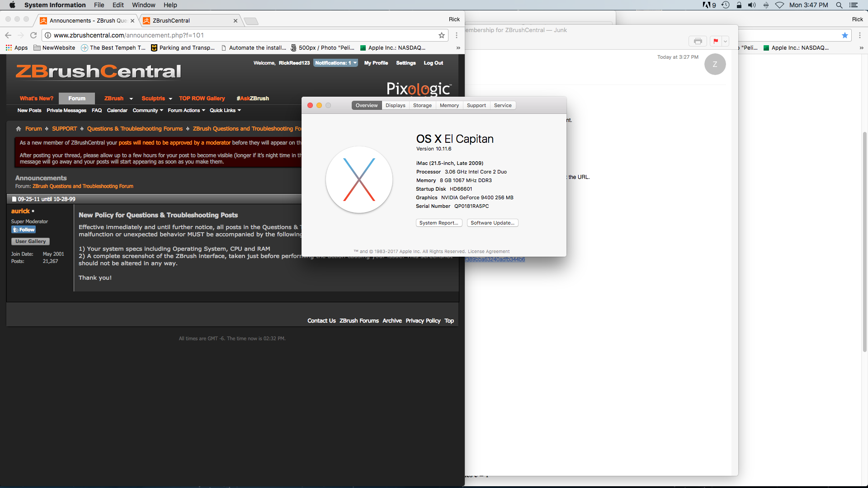Open the Best Tempeh bookmark

[113, 48]
